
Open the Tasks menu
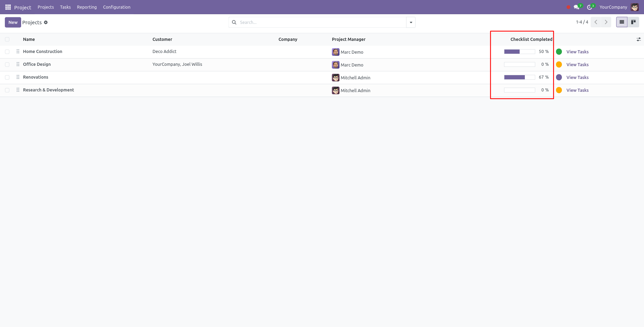pos(65,7)
